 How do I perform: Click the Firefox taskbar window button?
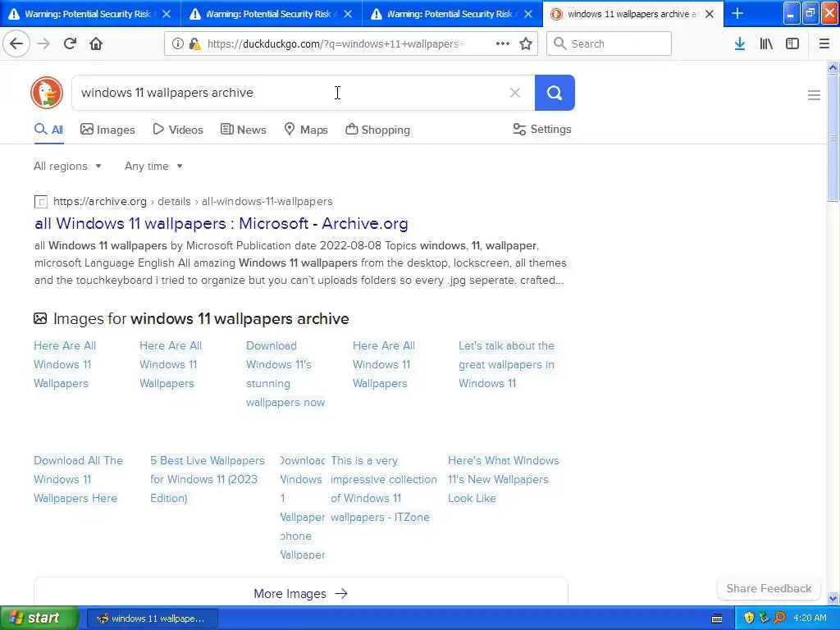(x=152, y=619)
